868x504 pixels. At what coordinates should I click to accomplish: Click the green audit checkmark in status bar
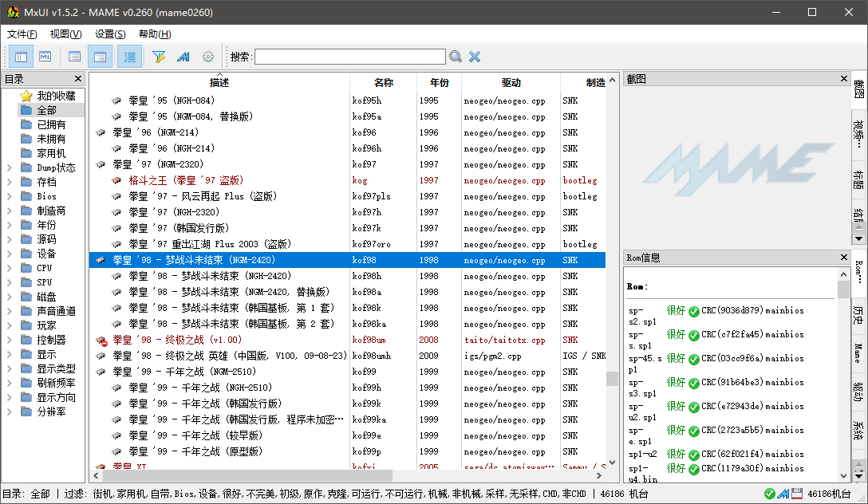pyautogui.click(x=769, y=494)
